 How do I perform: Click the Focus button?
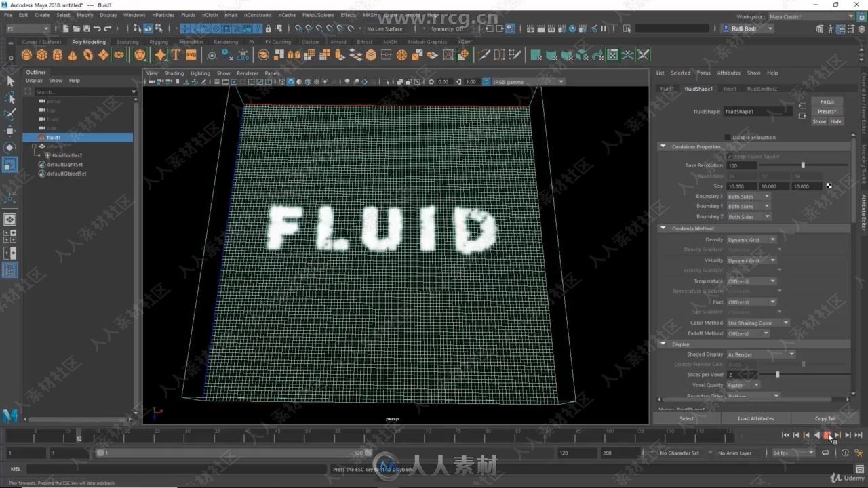[827, 102]
